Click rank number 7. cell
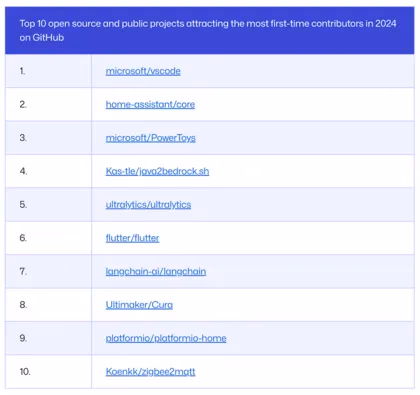 (48, 271)
